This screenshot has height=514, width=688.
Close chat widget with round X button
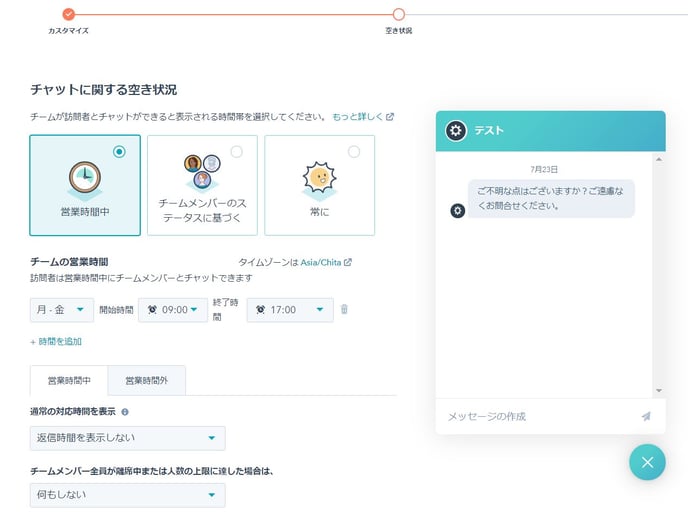pos(647,462)
